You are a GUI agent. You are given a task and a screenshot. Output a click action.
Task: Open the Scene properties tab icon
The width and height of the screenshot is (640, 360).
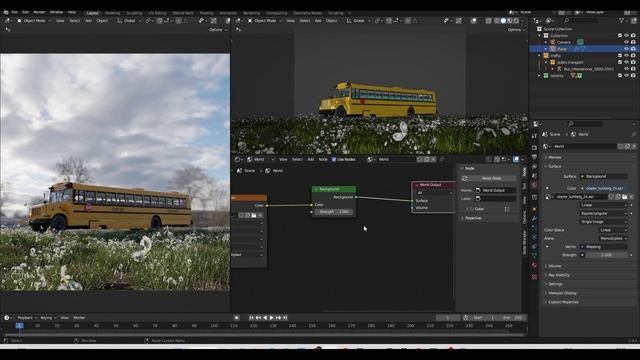click(534, 176)
